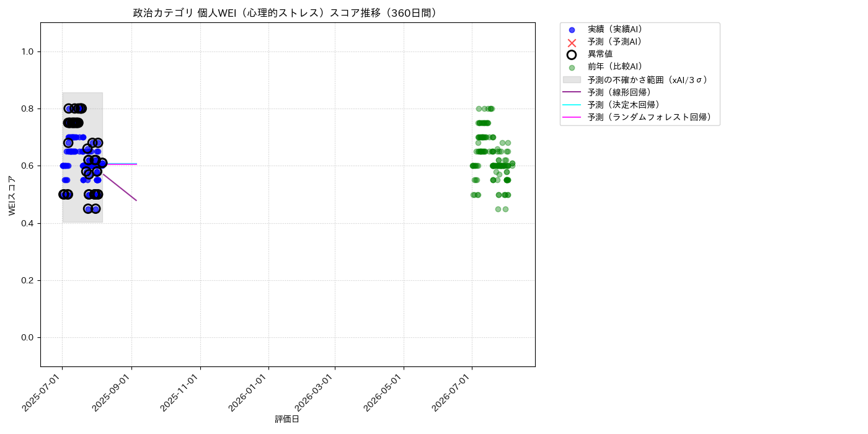
Task: Click the green 前年 legend marker
Action: tap(572, 68)
